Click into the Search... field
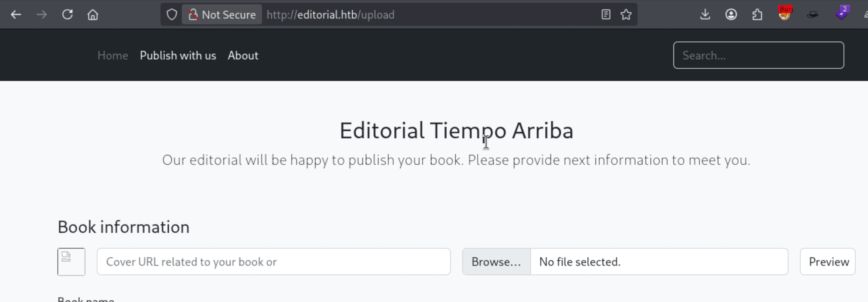 coord(758,55)
